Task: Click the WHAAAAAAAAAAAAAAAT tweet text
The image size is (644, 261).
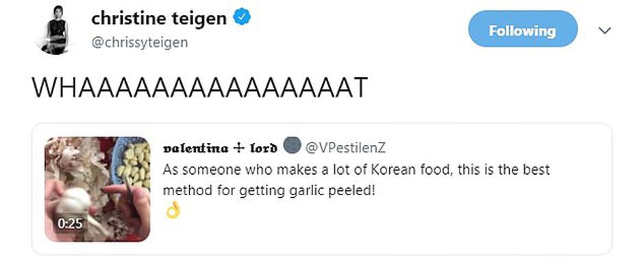Action: coord(199,88)
